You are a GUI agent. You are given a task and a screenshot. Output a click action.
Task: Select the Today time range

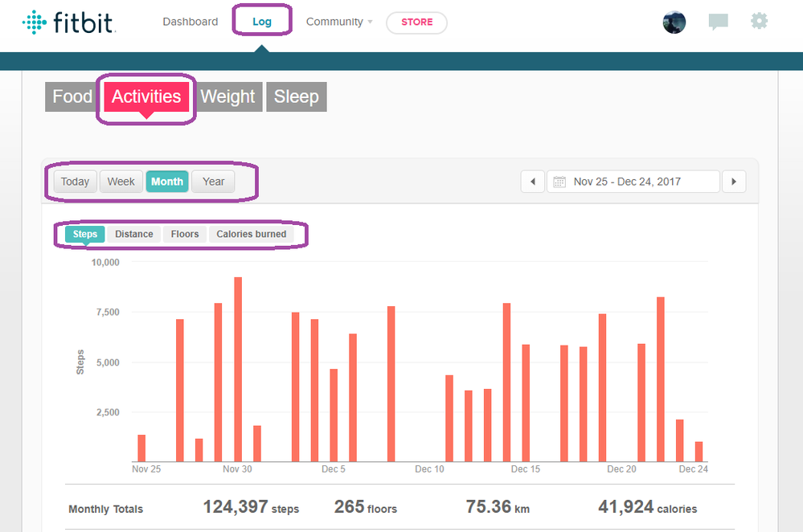click(x=75, y=182)
